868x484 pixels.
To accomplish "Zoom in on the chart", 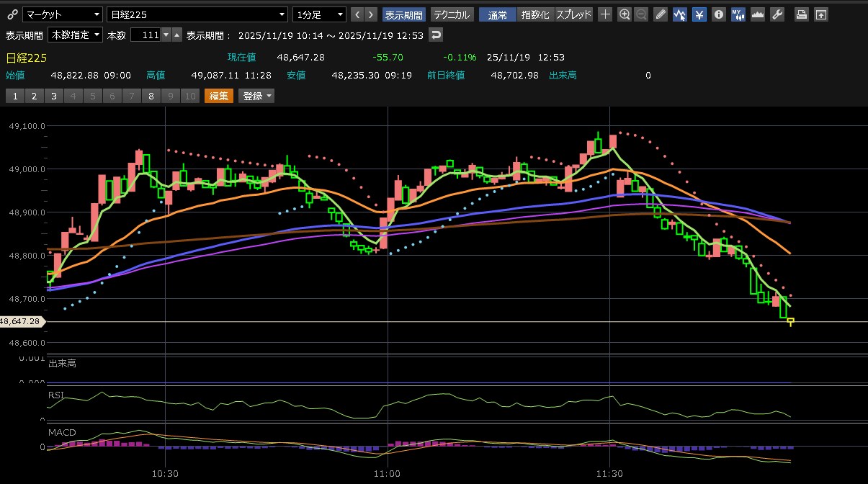I will pos(625,14).
